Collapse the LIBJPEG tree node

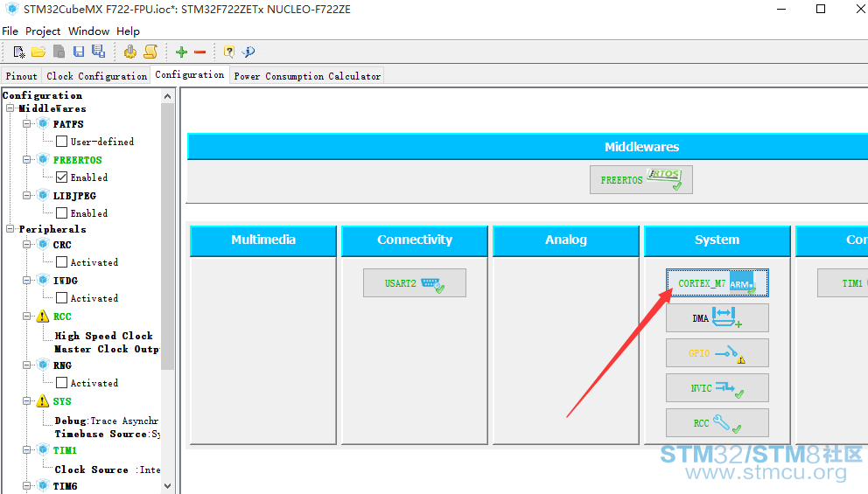click(26, 195)
